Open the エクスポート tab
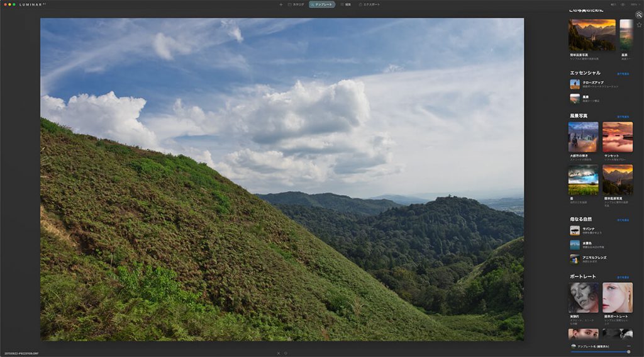This screenshot has height=357, width=644. pyautogui.click(x=369, y=4)
